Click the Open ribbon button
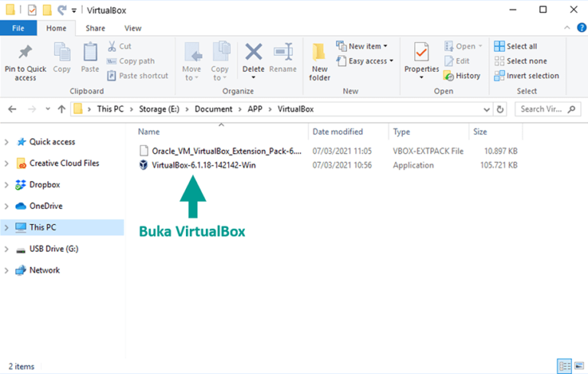The width and height of the screenshot is (588, 374). tap(462, 46)
